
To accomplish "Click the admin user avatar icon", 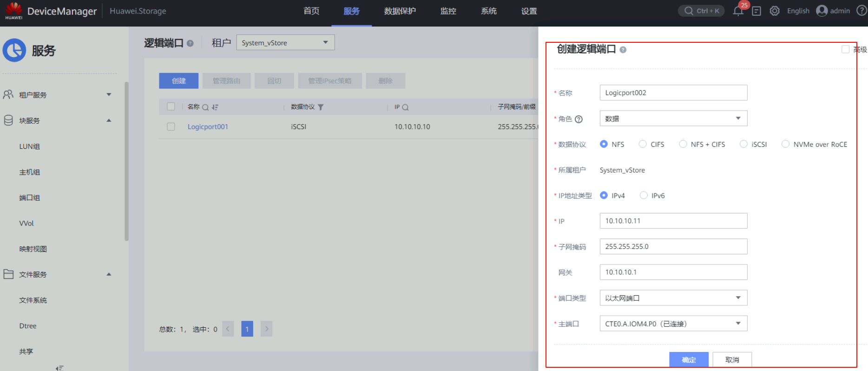I will pyautogui.click(x=822, y=11).
